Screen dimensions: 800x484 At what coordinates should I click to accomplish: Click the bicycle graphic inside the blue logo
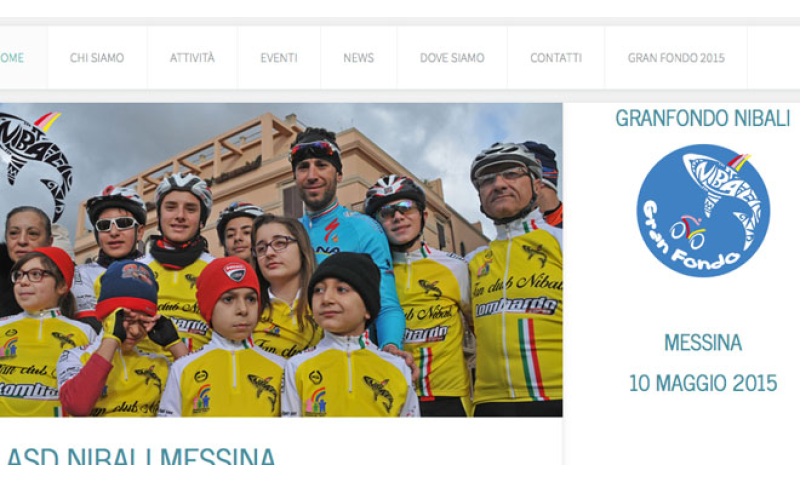coord(688,232)
